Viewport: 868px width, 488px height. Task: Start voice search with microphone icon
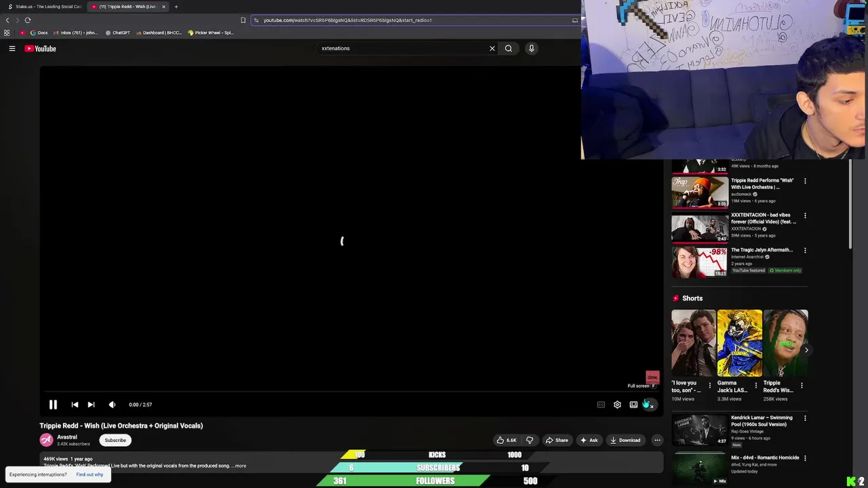click(x=532, y=49)
